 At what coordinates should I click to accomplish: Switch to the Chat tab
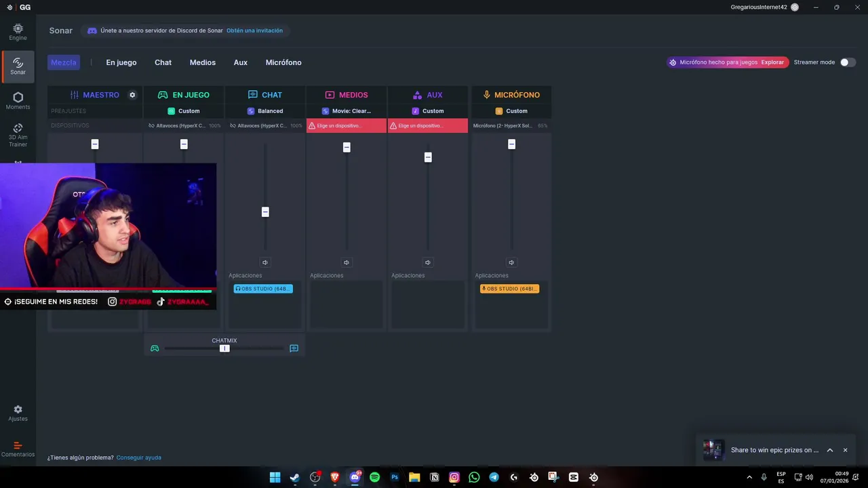pyautogui.click(x=163, y=62)
